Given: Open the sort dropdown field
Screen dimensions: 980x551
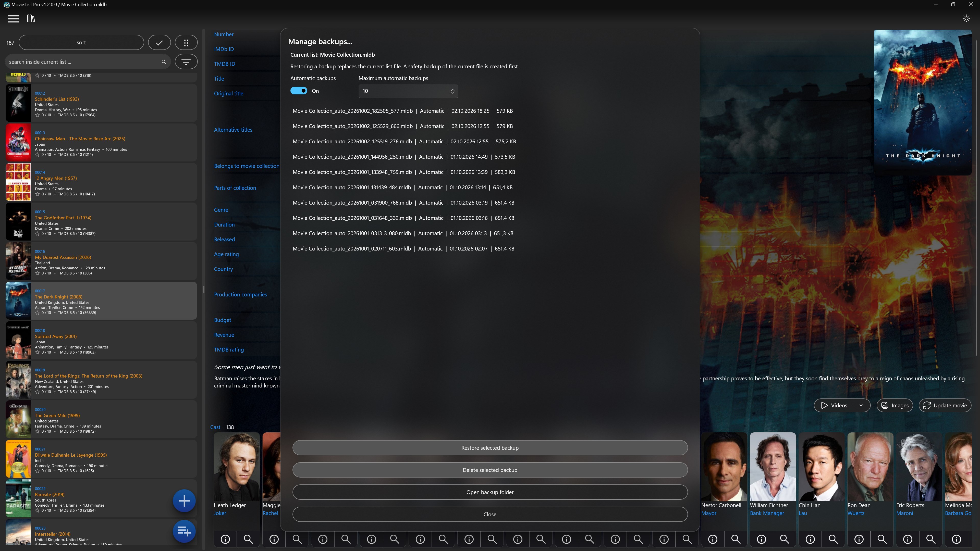Looking at the screenshot, I should click(81, 43).
